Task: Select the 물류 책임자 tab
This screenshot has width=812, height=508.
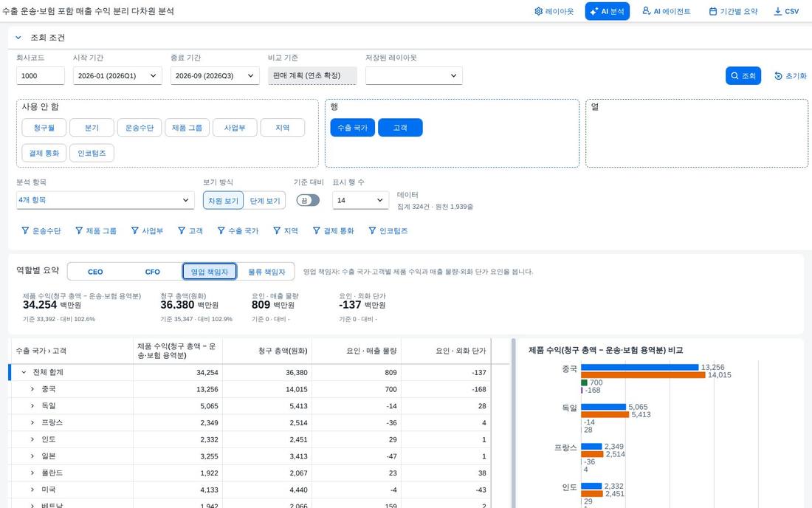Action: pyautogui.click(x=266, y=272)
